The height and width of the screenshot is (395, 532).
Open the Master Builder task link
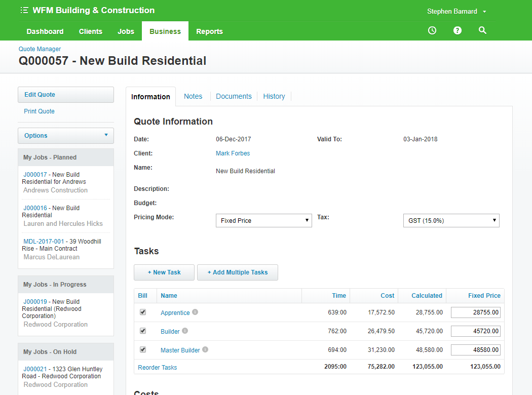click(x=180, y=350)
